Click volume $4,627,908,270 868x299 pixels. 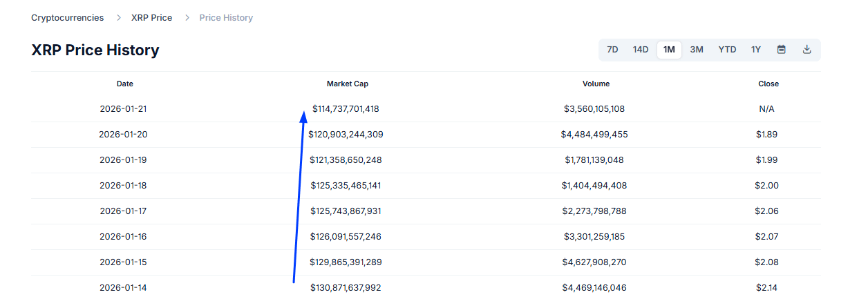click(594, 262)
